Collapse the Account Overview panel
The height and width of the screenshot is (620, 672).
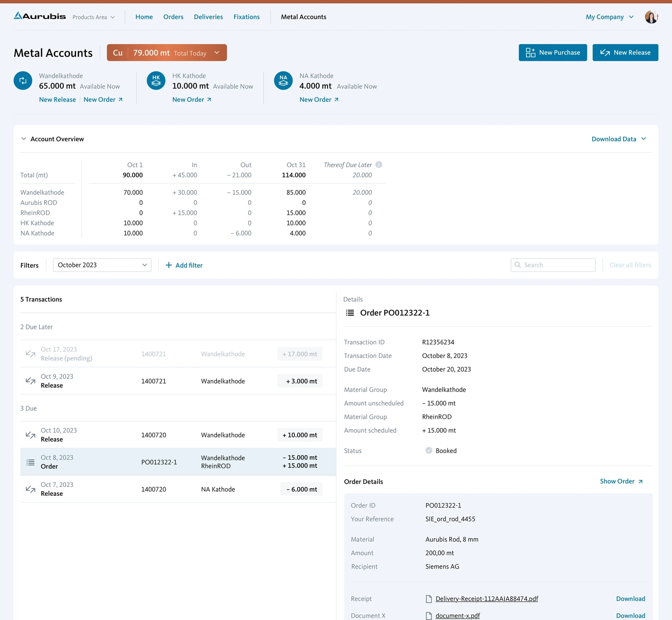pos(23,139)
